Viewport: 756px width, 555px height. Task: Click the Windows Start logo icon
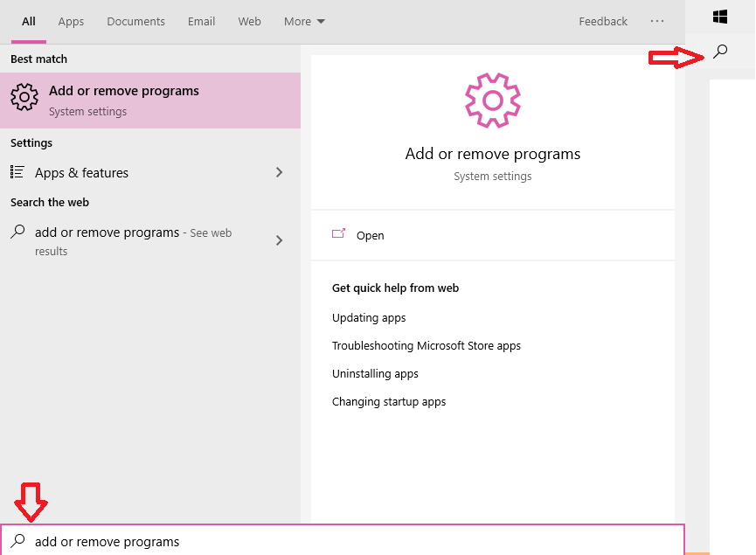720,17
